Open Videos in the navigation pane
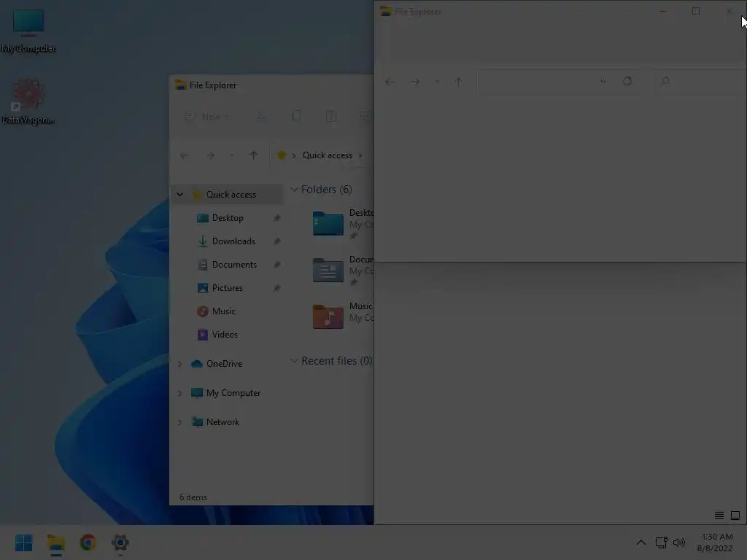Image resolution: width=747 pixels, height=560 pixels. pyautogui.click(x=225, y=335)
